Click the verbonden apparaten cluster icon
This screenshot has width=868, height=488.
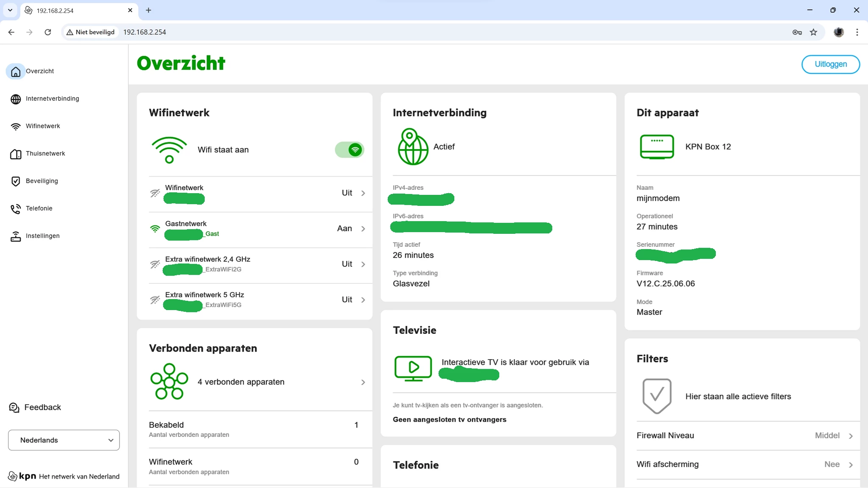[169, 382]
